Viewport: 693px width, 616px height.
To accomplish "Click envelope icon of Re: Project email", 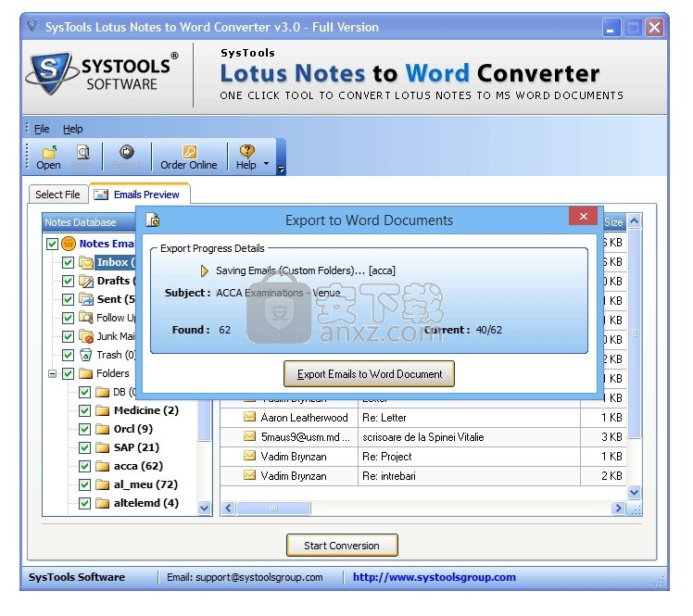I will [x=250, y=456].
